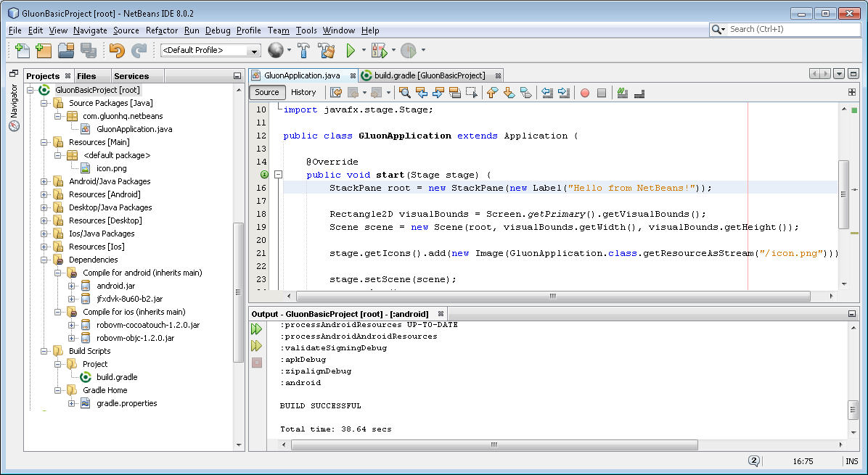
Task: Open the Navigate menu
Action: point(90,30)
